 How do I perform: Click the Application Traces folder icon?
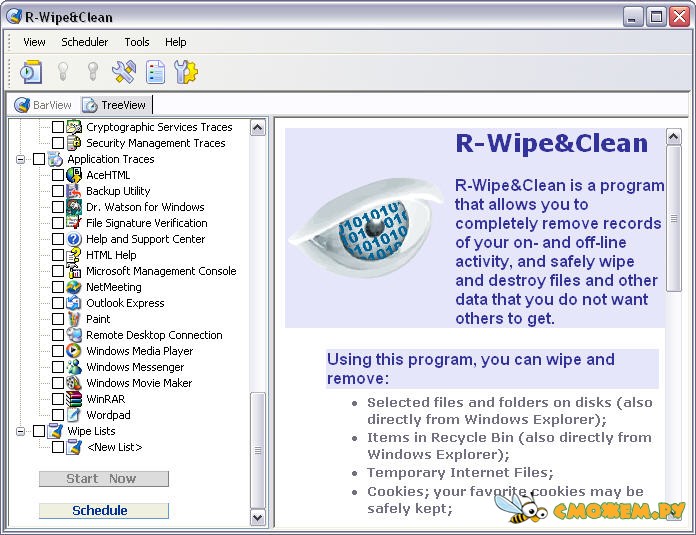pos(55,159)
